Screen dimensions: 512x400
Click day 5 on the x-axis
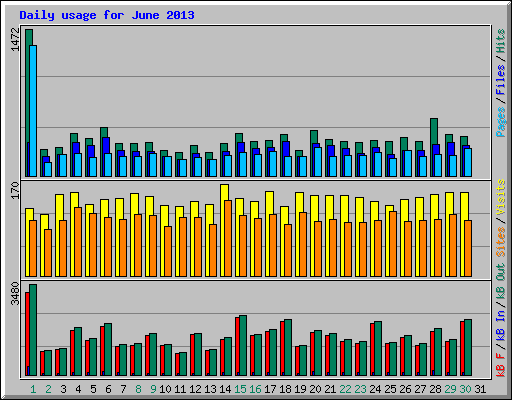(x=93, y=389)
